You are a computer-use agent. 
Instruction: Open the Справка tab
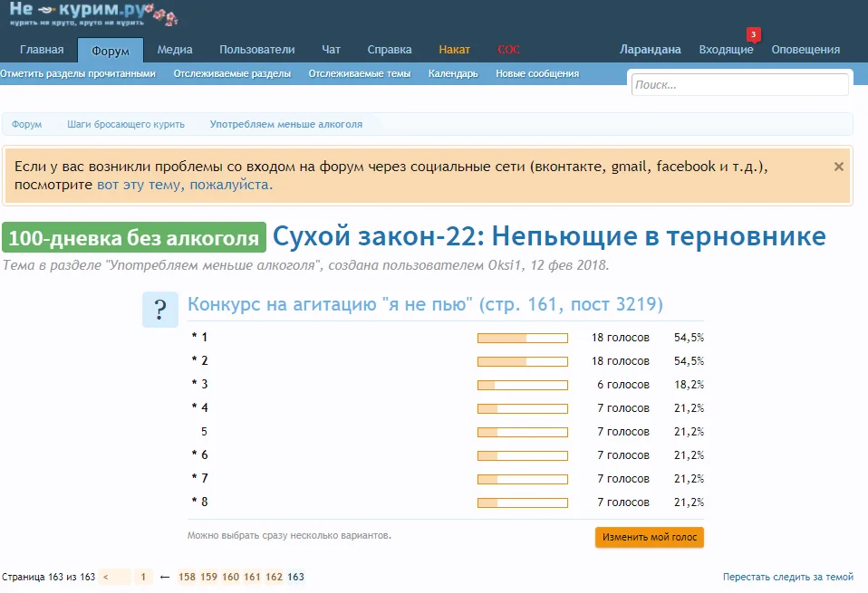(x=390, y=50)
